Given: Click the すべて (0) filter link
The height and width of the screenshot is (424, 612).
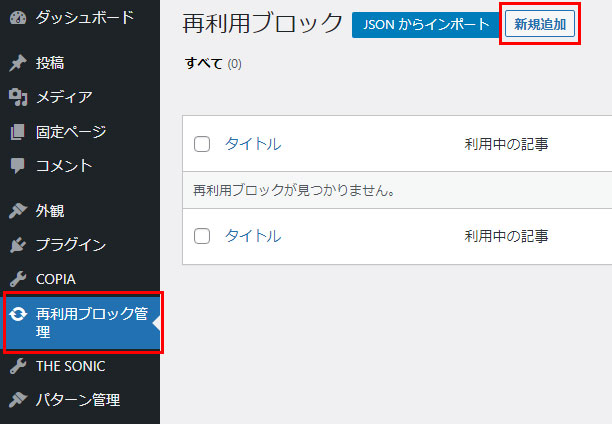Looking at the screenshot, I should [x=213, y=63].
